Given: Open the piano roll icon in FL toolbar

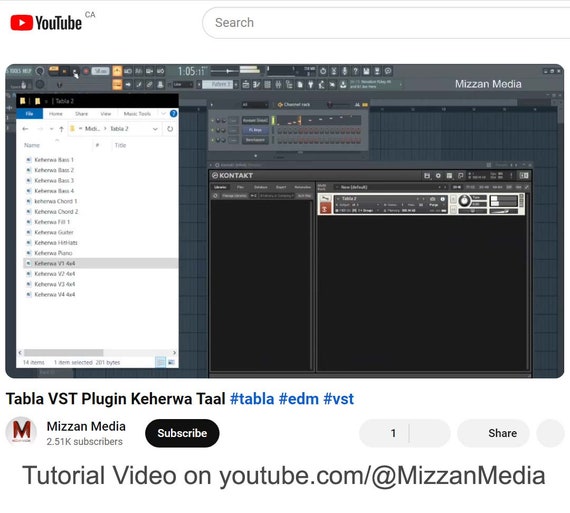Looking at the screenshot, I should [x=257, y=85].
